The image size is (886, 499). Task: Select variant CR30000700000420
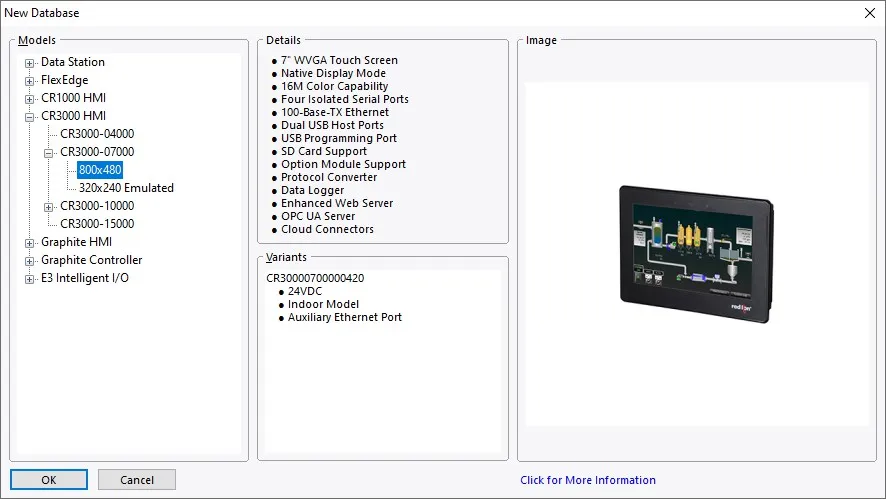point(315,278)
